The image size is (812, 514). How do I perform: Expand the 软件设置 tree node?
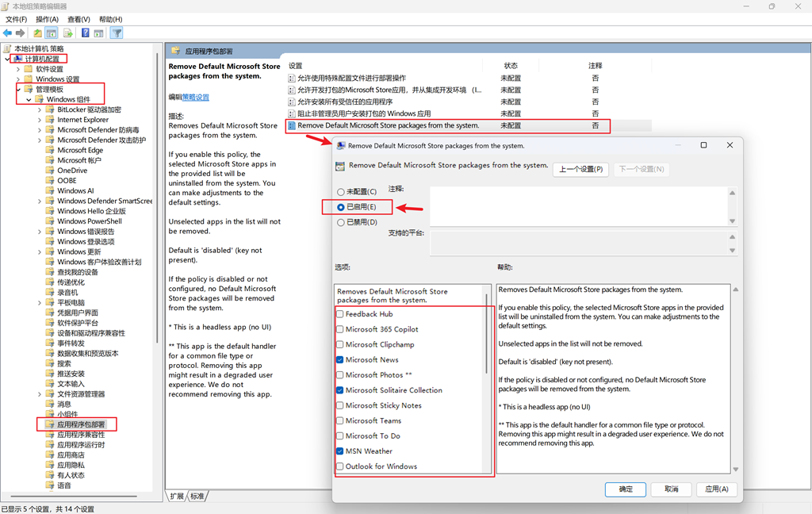(18, 69)
